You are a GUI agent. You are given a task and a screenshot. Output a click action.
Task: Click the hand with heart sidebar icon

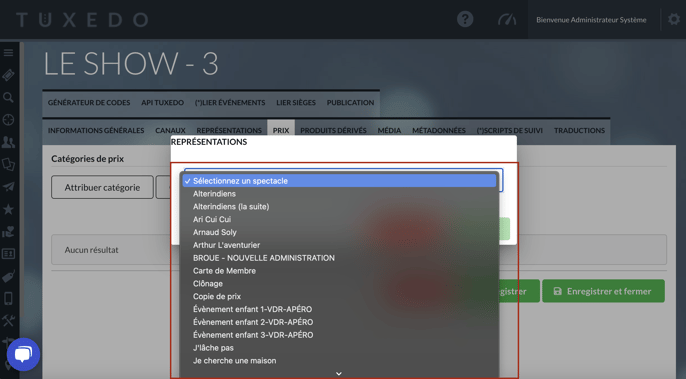pos(8,232)
